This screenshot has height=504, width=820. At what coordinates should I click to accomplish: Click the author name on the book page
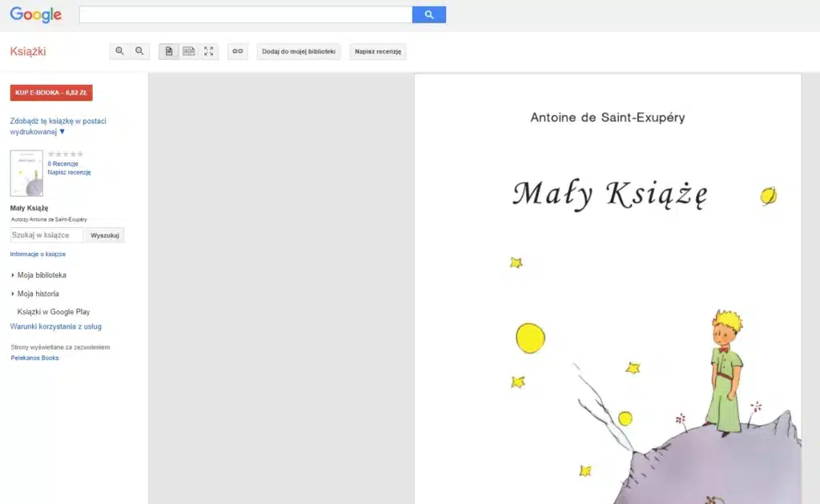(x=608, y=118)
